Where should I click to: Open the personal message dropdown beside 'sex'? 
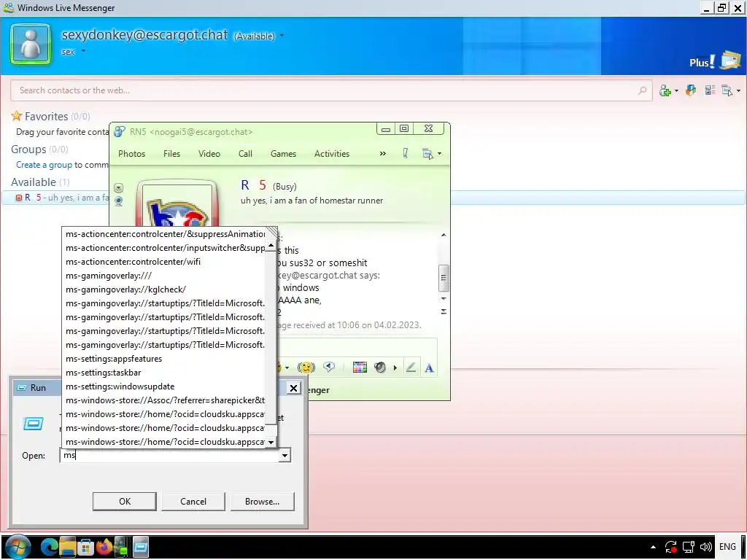pos(83,50)
